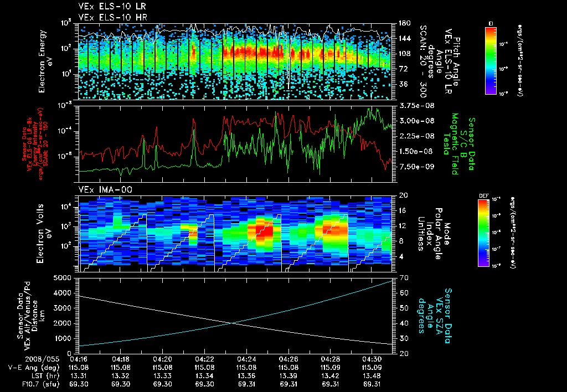The width and height of the screenshot is (567, 392).
Task: Click the F10.7 value 69.31 under 04:30
Action: point(373,384)
